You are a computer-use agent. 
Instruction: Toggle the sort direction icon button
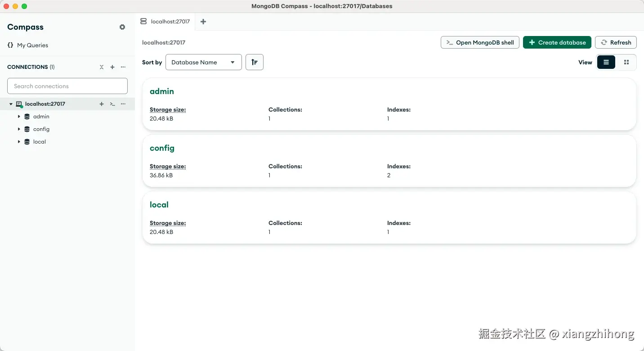pos(255,62)
